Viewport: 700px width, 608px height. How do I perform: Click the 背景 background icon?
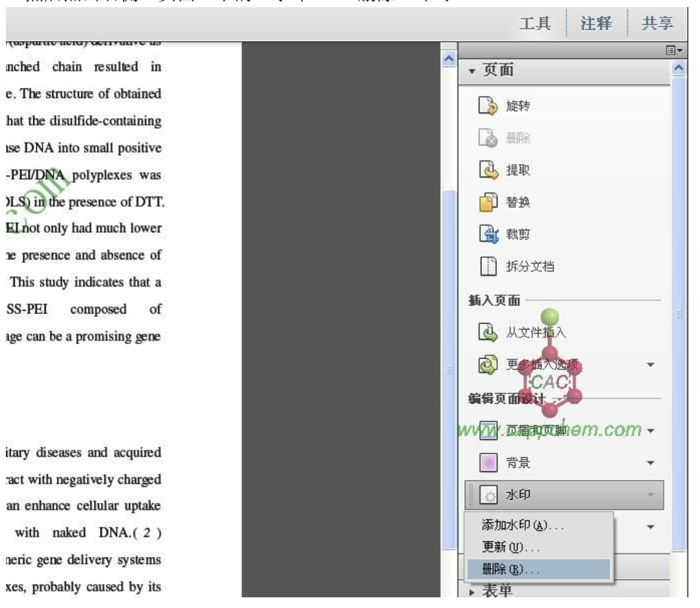click(488, 463)
